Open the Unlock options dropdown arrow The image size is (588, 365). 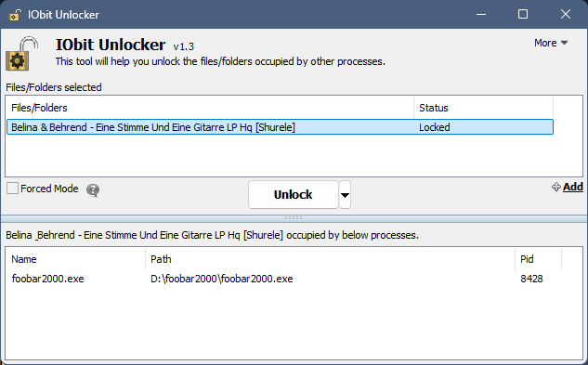(345, 195)
